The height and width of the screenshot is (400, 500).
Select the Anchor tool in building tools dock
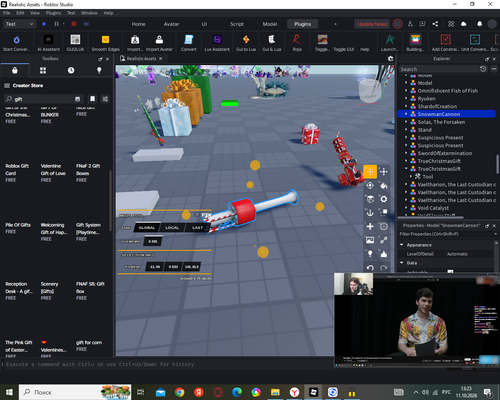[x=370, y=213]
